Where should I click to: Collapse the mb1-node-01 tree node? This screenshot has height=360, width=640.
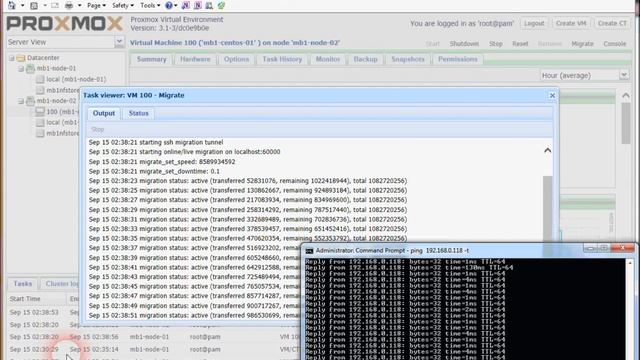(21, 69)
